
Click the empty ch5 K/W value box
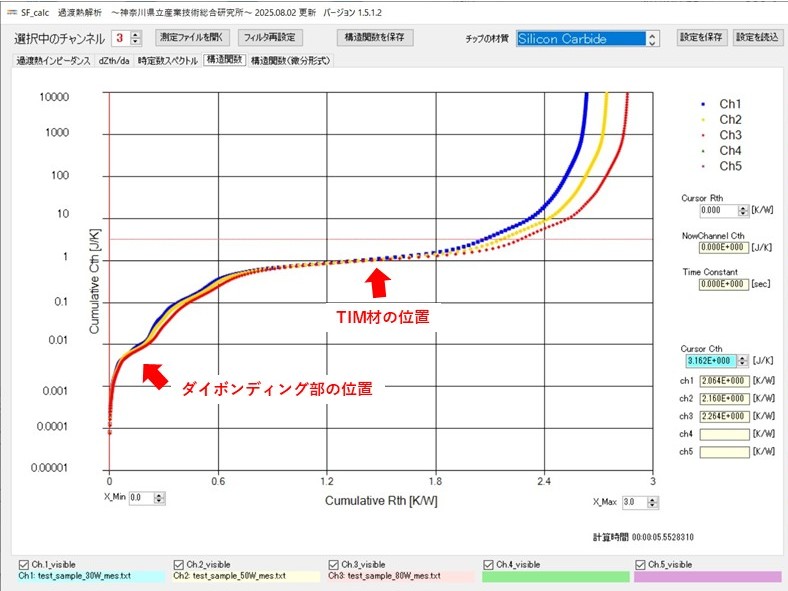point(724,452)
